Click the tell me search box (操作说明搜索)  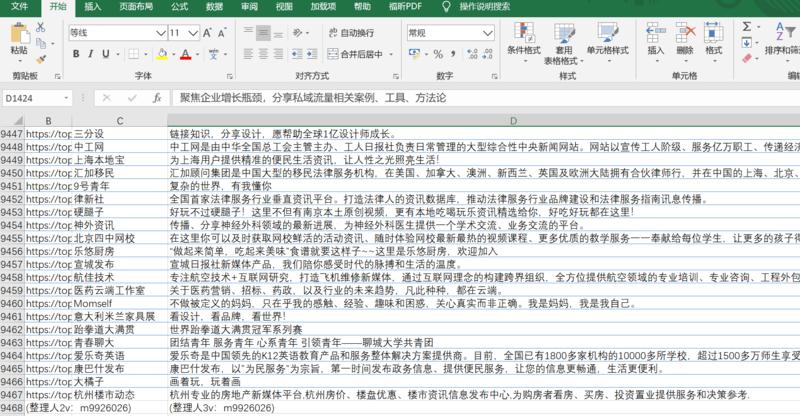click(x=484, y=7)
